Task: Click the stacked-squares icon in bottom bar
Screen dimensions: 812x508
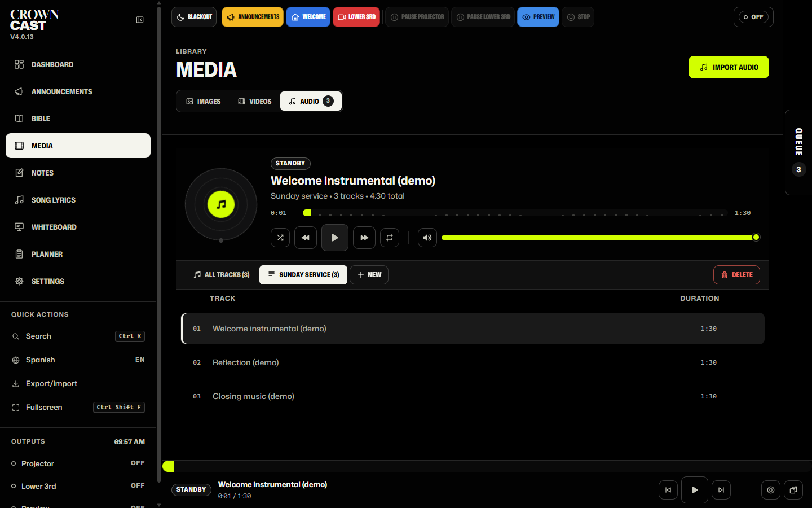Action: (x=793, y=490)
